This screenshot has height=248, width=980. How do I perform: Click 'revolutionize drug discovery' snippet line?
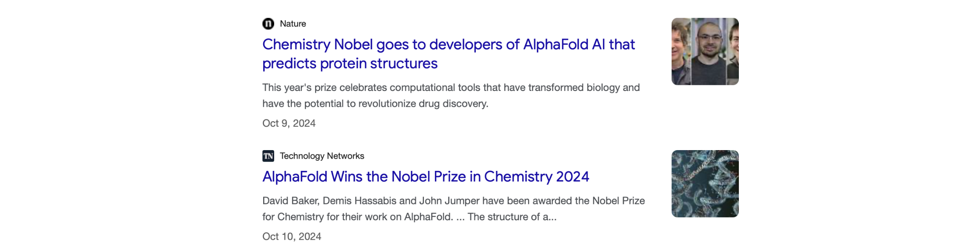[x=375, y=104]
